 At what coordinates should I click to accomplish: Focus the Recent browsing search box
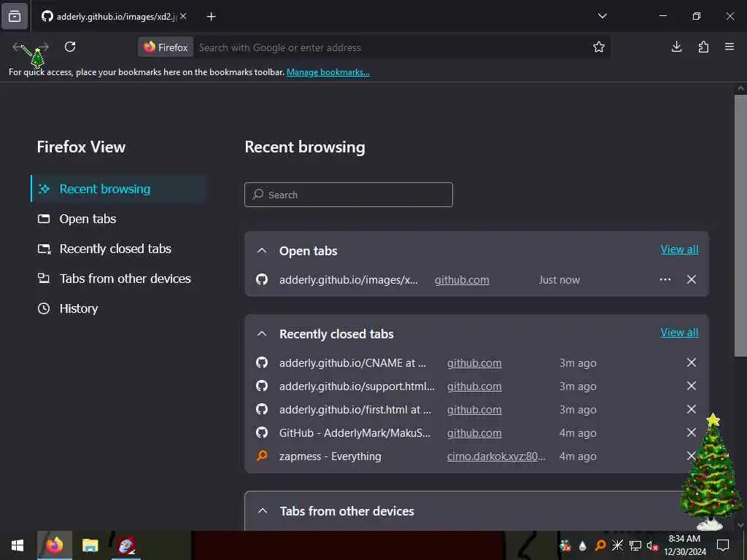348,195
